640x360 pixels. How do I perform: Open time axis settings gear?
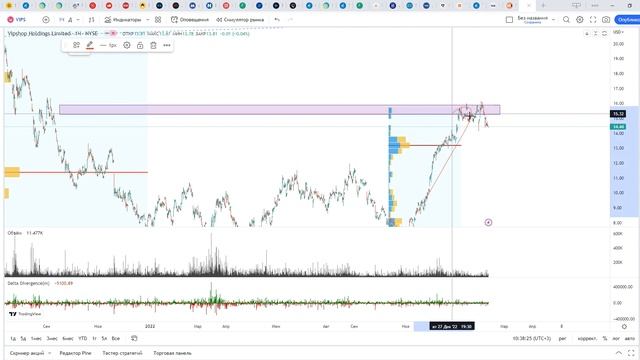[x=624, y=327]
